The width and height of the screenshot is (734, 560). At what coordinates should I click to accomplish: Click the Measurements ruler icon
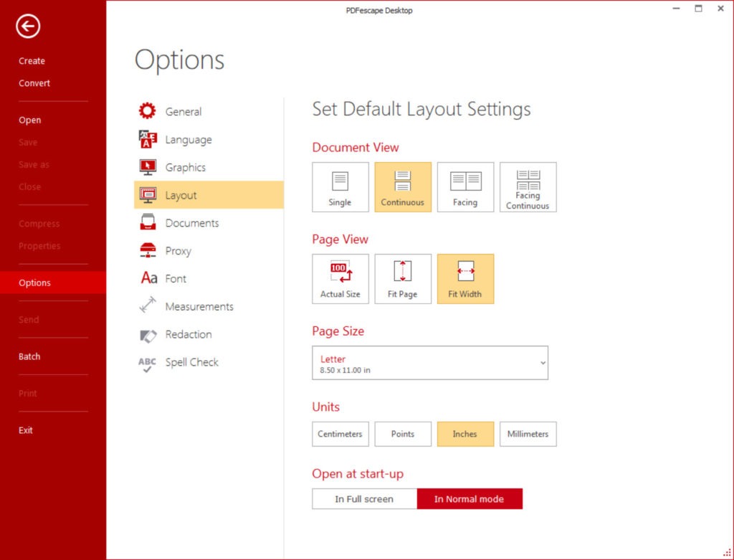pyautogui.click(x=148, y=305)
